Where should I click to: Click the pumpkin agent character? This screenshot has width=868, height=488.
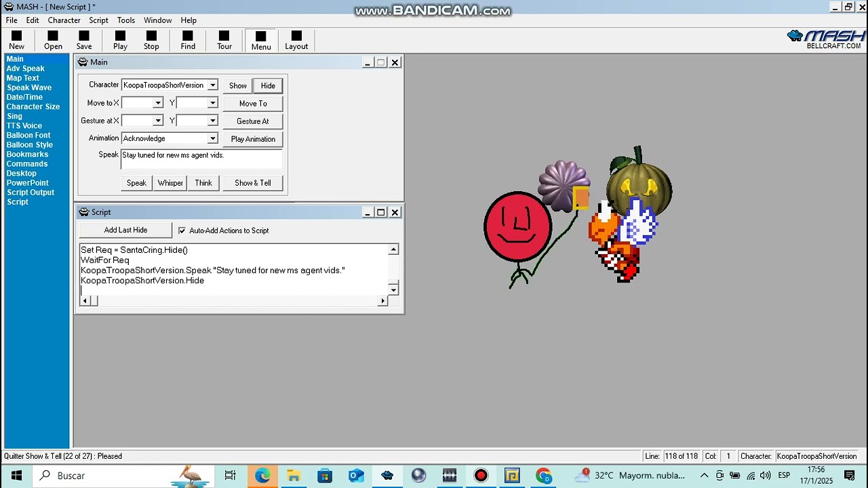click(639, 182)
